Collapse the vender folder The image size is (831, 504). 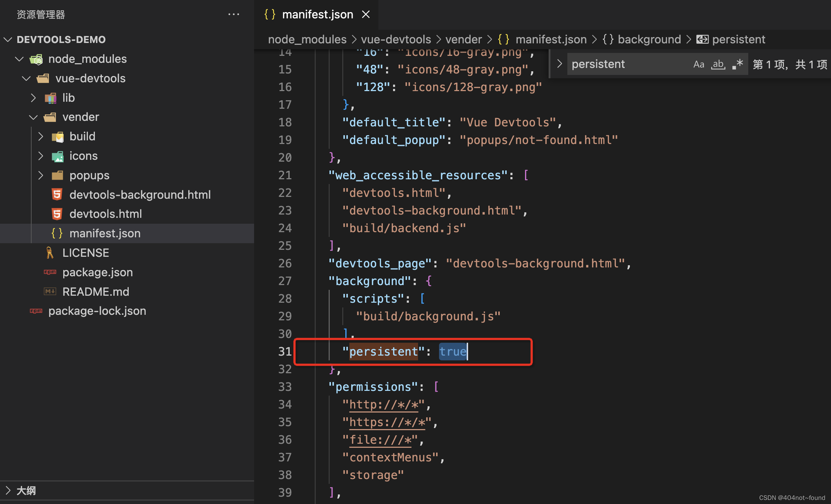click(33, 117)
